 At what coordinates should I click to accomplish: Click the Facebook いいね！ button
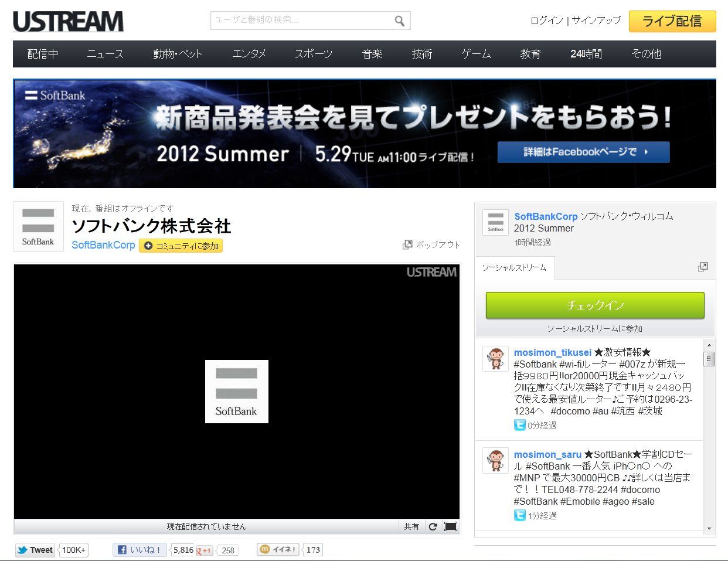[x=140, y=550]
